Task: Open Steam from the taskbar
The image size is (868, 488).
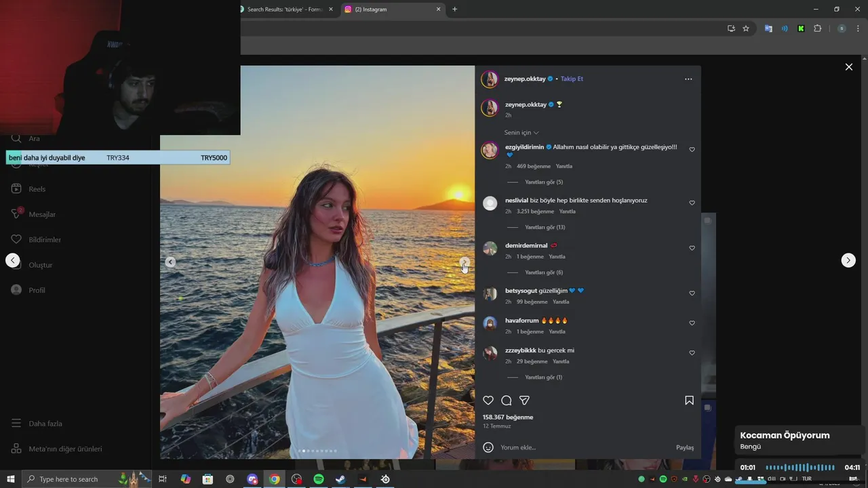Action: (340, 479)
